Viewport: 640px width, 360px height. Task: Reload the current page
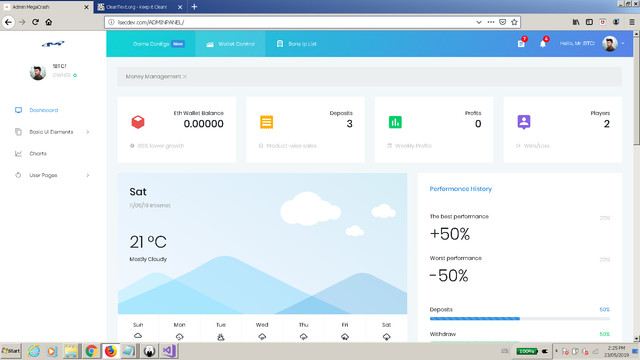[x=36, y=22]
